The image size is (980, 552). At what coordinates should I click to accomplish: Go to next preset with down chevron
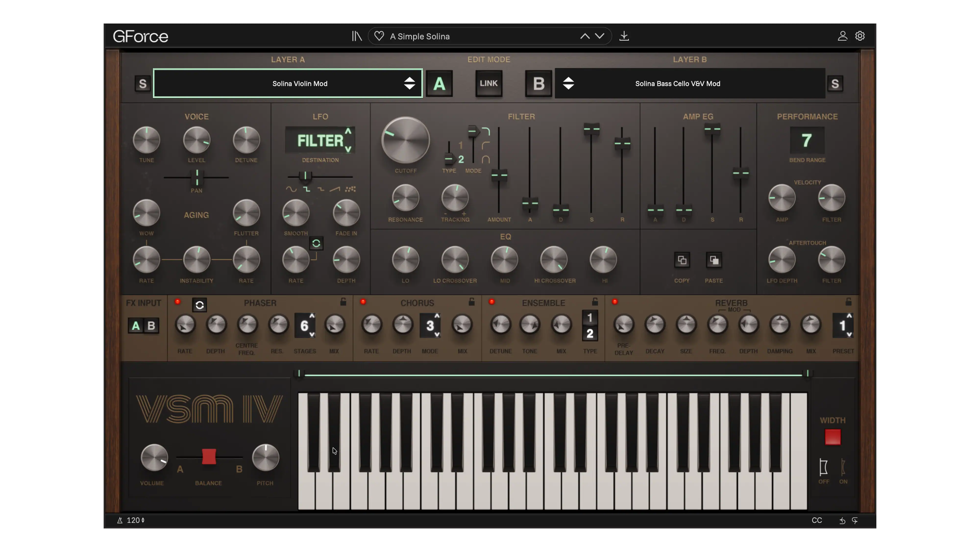(600, 36)
